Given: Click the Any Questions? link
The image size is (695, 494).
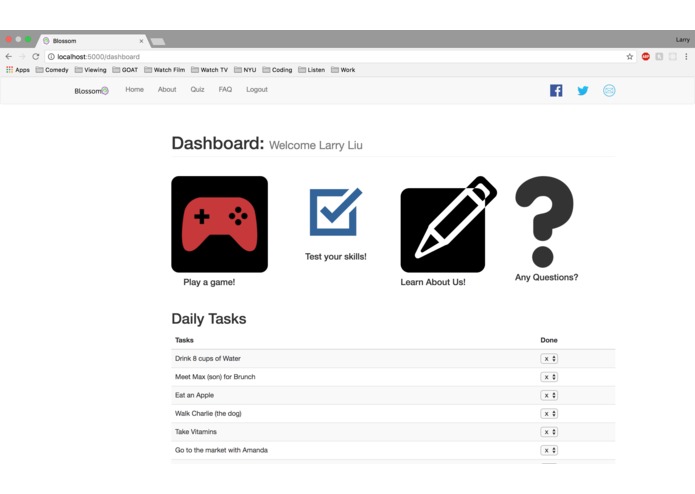Looking at the screenshot, I should point(546,277).
